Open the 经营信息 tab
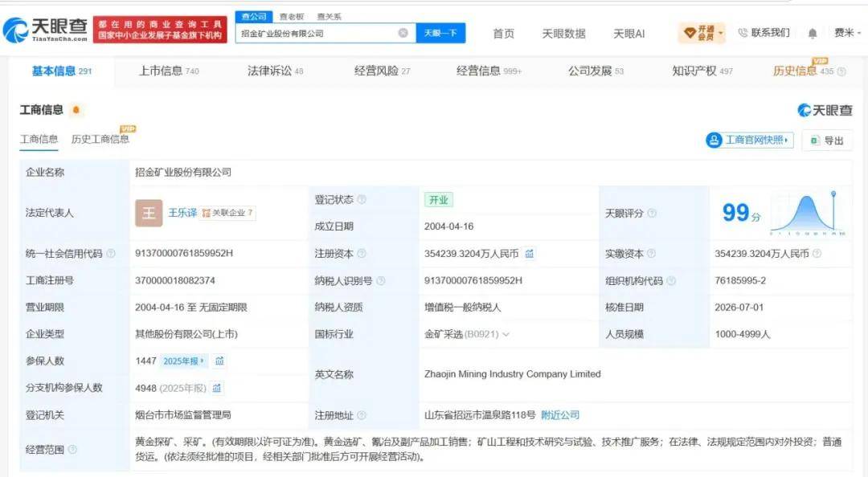Screen dimensions: 868x477 489,71
